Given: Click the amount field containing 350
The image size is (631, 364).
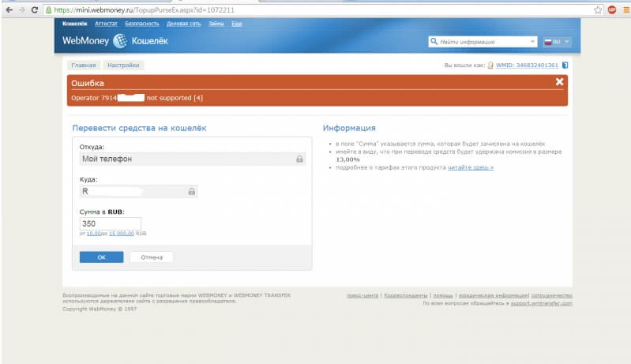Looking at the screenshot, I should 111,223.
